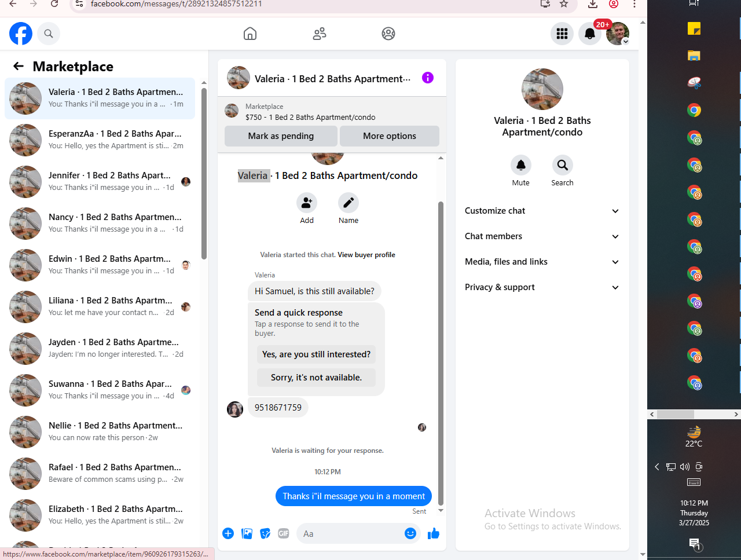Go to Facebook Home icon

tap(250, 34)
